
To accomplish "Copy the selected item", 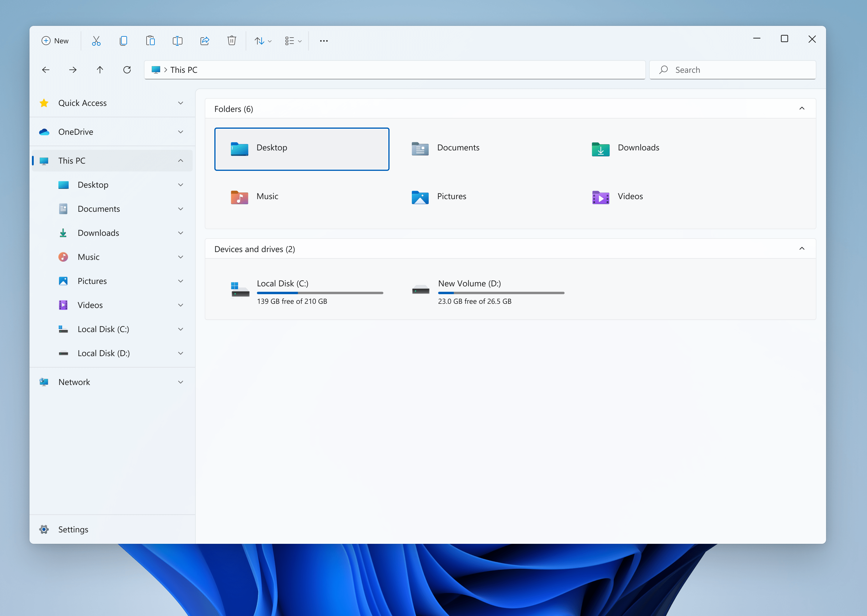I will point(123,41).
